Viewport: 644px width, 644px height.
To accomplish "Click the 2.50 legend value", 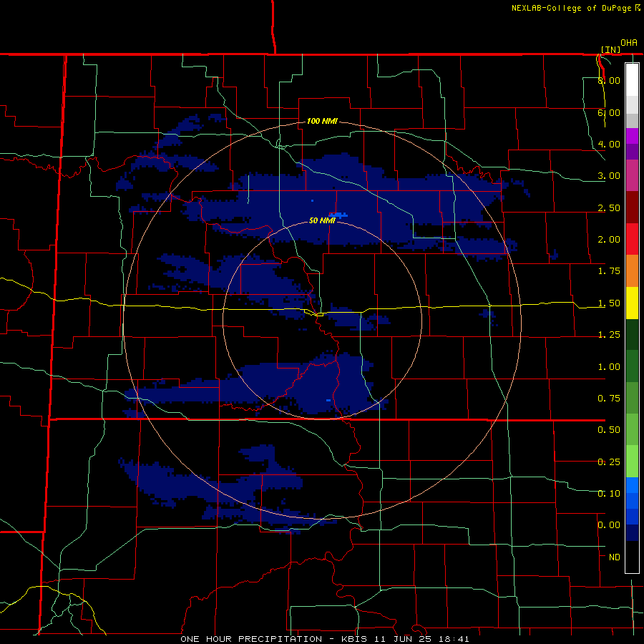I will (609, 208).
